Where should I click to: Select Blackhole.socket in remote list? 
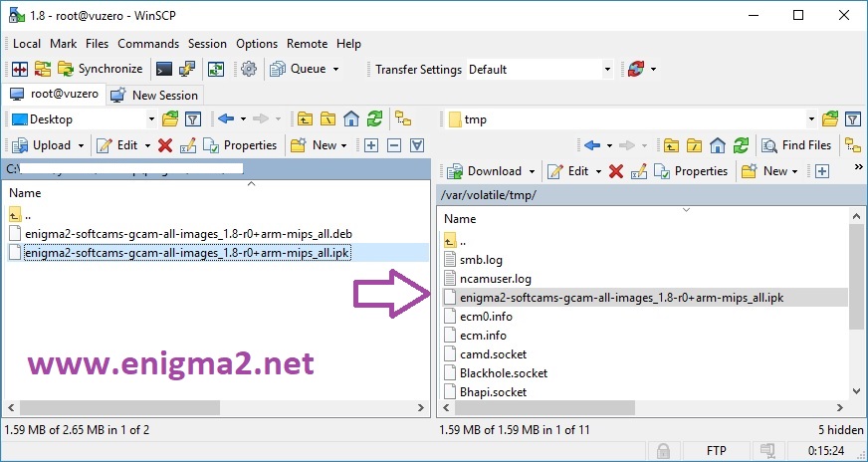pyautogui.click(x=504, y=372)
